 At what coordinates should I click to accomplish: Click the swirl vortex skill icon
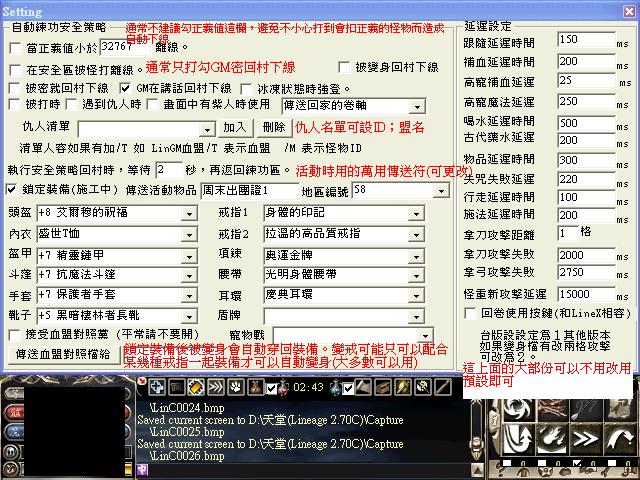tap(519, 409)
